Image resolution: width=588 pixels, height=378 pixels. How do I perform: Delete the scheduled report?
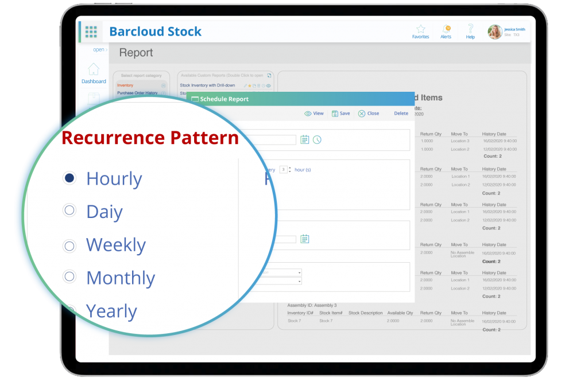[x=401, y=114]
